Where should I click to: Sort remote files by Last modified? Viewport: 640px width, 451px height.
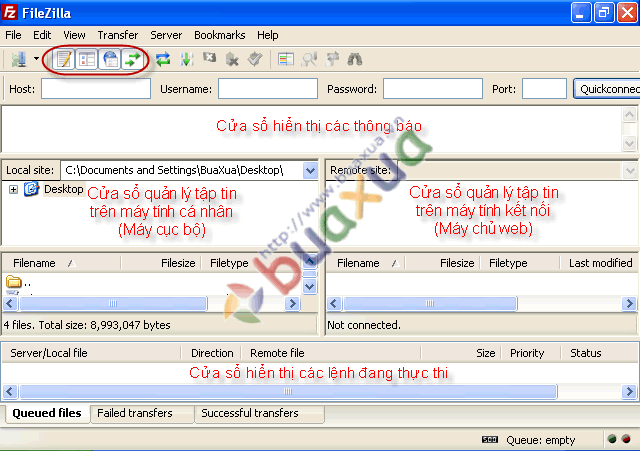coord(600,263)
